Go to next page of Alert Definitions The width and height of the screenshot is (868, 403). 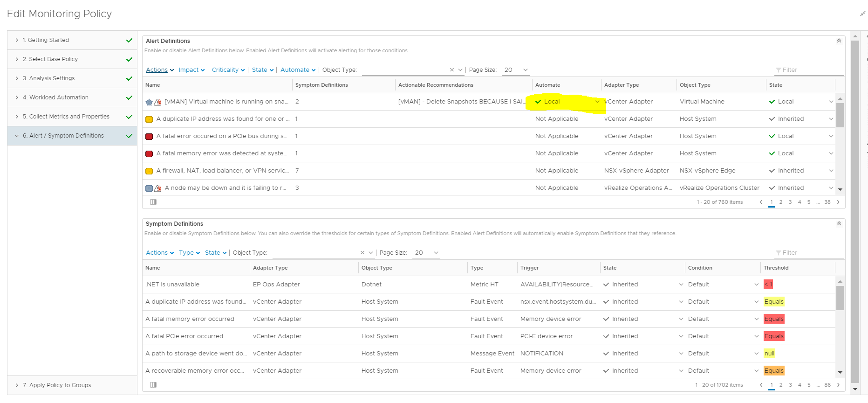pos(838,202)
